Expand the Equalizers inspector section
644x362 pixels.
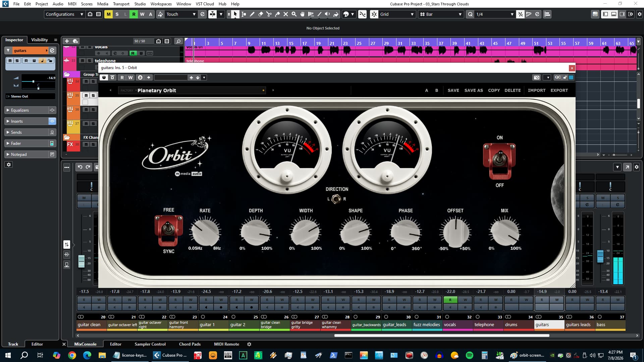27,110
